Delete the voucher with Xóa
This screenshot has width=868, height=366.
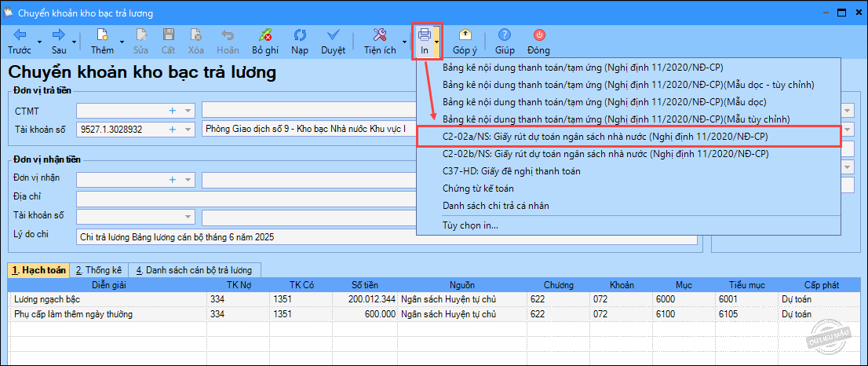196,42
